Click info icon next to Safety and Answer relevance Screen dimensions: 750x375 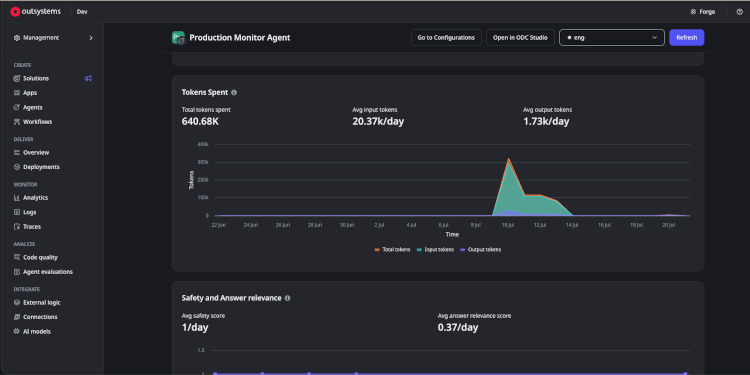point(287,298)
